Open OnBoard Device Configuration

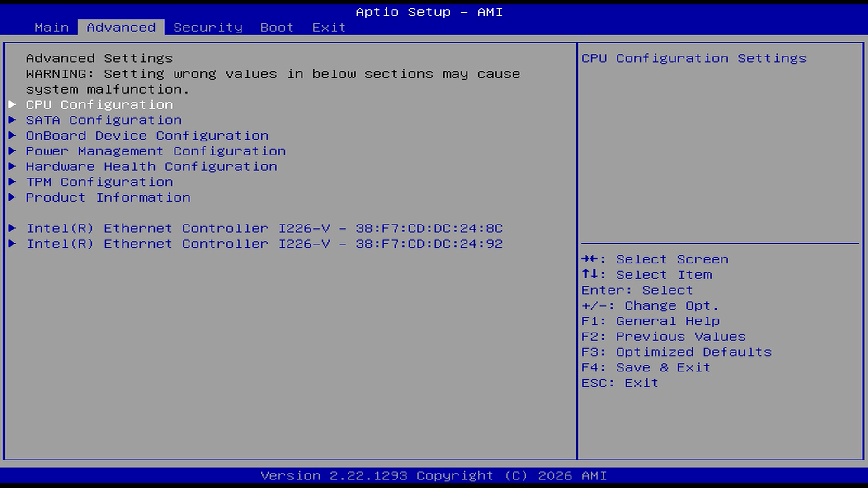(x=147, y=136)
